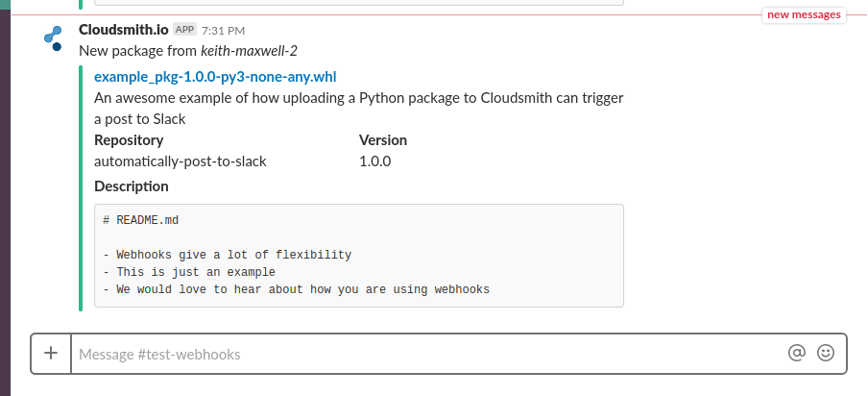The image size is (868, 396).
Task: Click the 'Repository' field heading
Action: pyautogui.click(x=129, y=140)
